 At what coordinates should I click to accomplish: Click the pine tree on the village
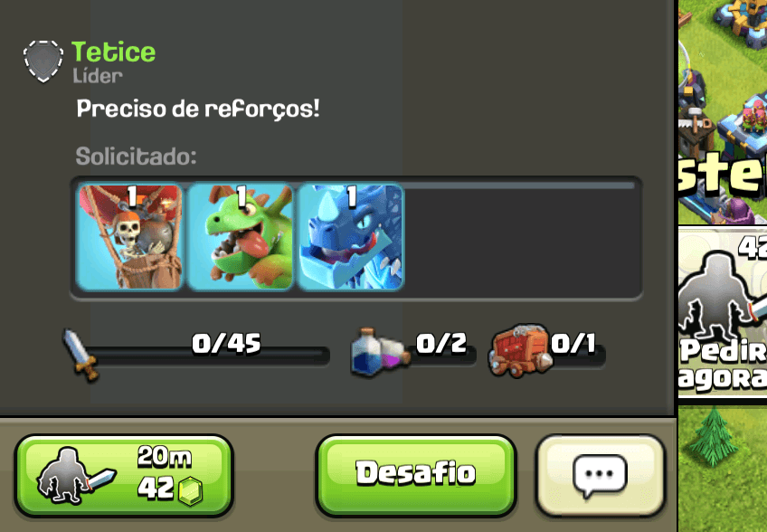pyautogui.click(x=715, y=437)
